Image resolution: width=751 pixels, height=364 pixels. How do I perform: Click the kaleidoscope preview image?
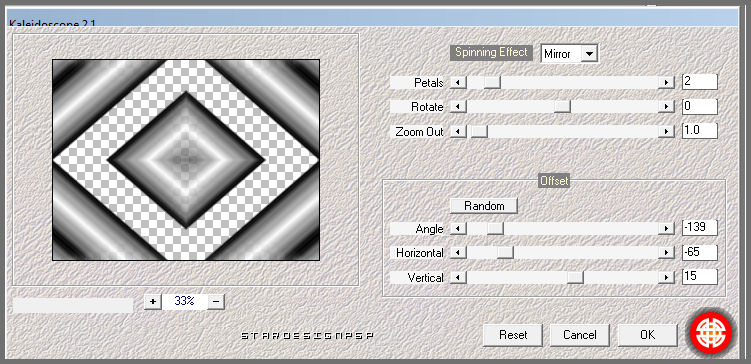click(x=186, y=160)
